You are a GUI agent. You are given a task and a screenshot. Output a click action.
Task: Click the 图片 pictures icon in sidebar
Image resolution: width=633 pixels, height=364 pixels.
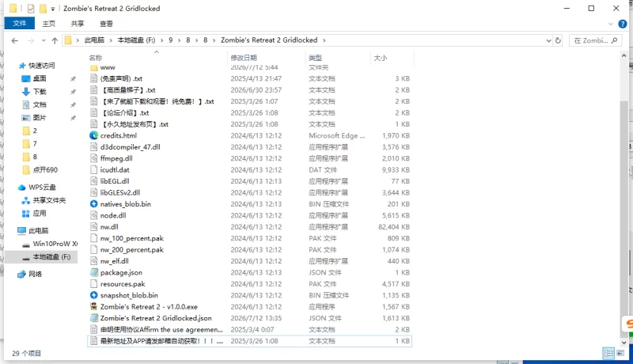click(26, 118)
